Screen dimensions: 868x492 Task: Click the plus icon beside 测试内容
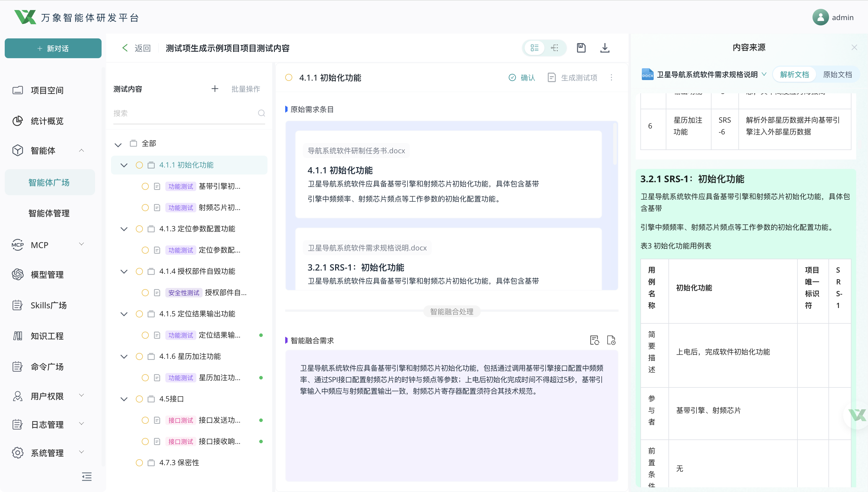pos(215,89)
